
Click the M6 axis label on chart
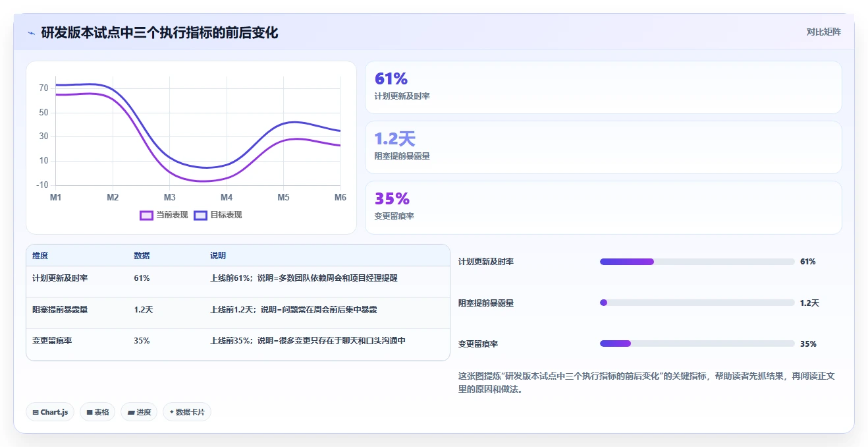coord(340,197)
